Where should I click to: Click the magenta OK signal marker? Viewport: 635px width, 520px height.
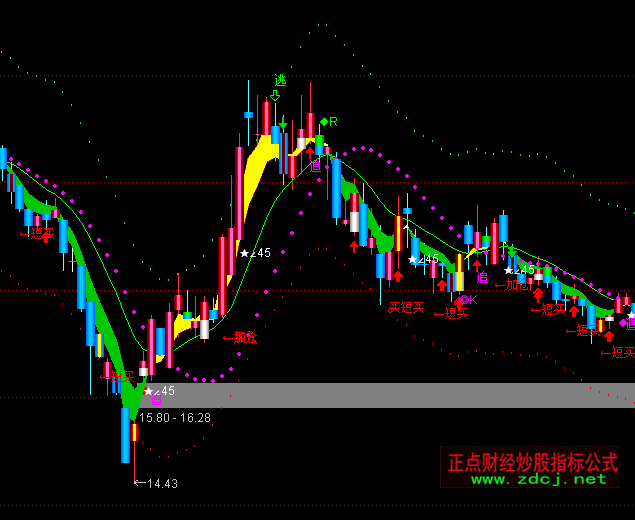(467, 299)
